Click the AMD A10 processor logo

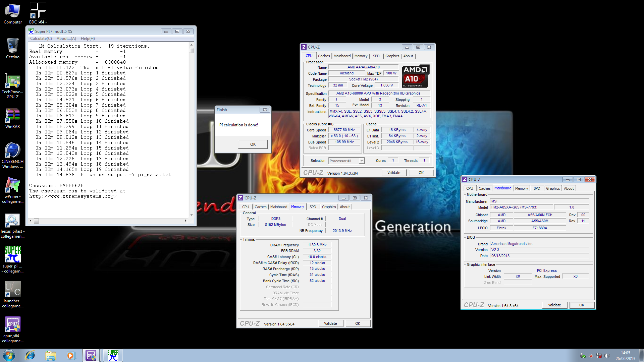[x=416, y=76]
